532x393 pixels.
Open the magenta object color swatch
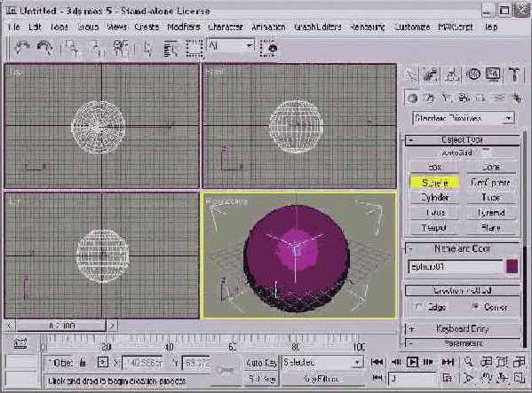tap(512, 267)
